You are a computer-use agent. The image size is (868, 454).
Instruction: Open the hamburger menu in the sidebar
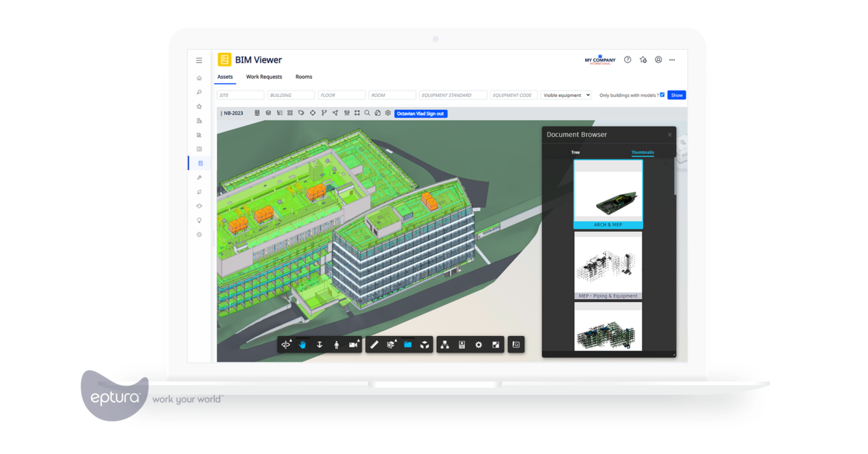(199, 60)
